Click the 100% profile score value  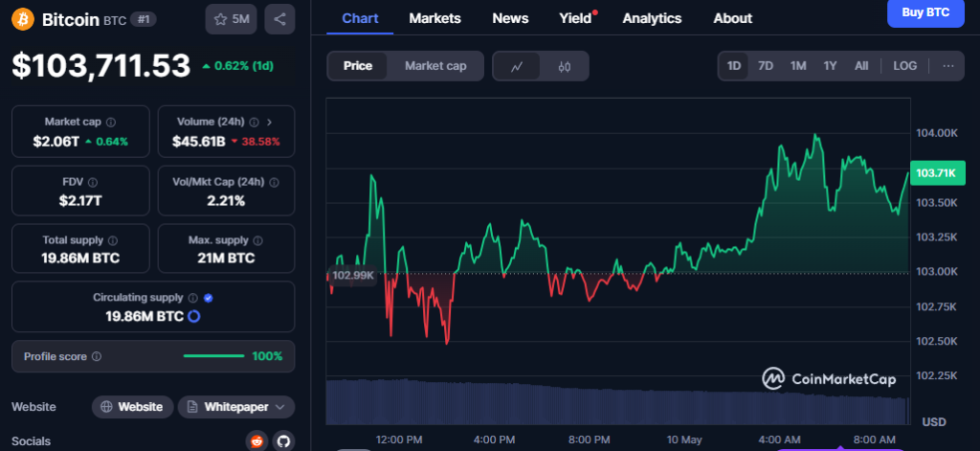pyautogui.click(x=267, y=356)
